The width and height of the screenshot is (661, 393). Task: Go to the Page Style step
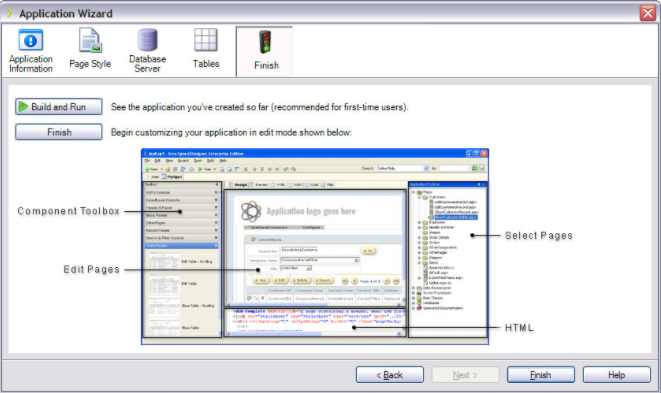[x=90, y=49]
